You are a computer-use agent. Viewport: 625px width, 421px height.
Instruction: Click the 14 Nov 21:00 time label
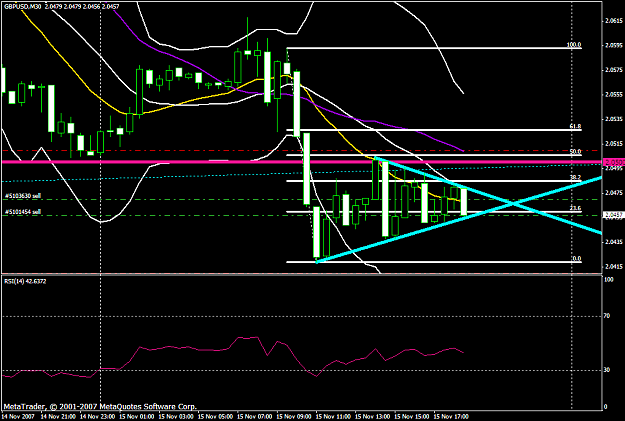coord(57,417)
